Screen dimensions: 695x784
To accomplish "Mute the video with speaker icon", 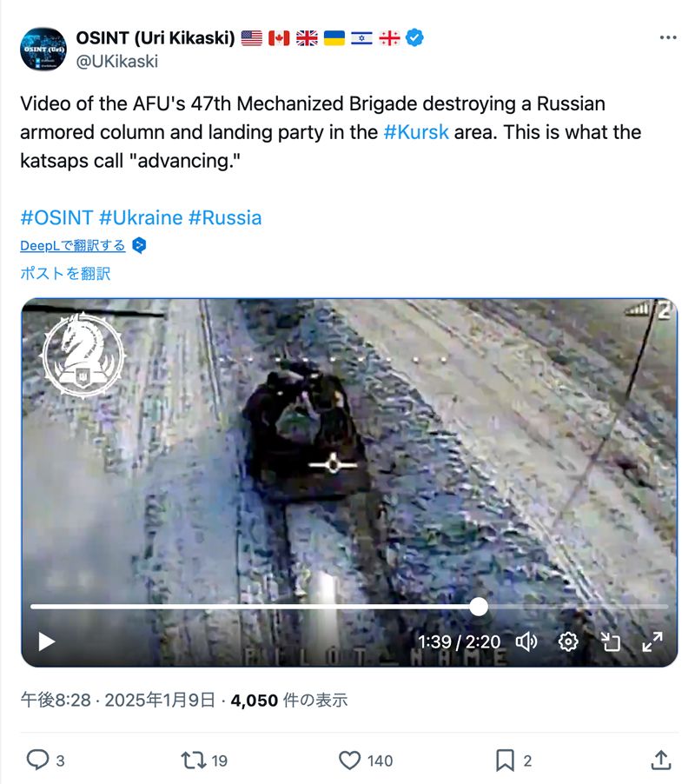I will click(x=526, y=641).
